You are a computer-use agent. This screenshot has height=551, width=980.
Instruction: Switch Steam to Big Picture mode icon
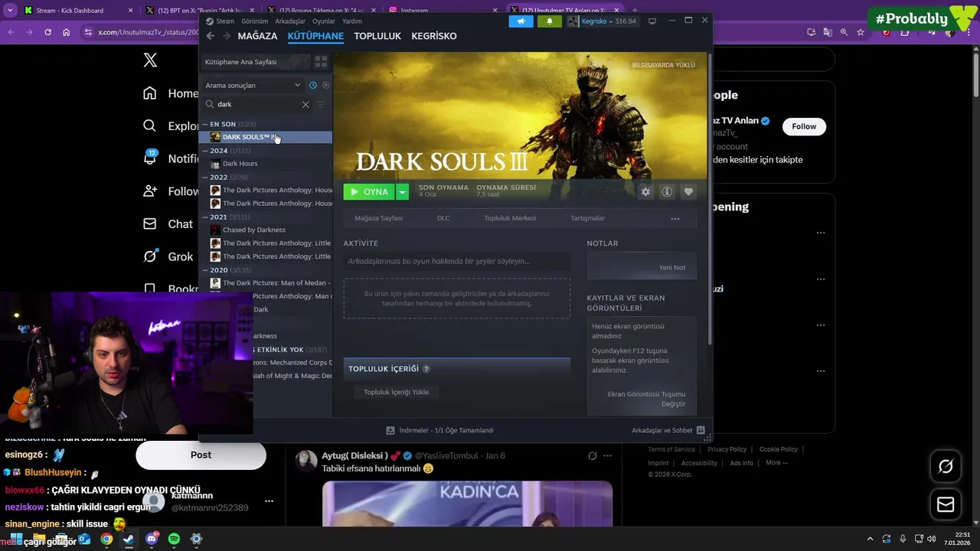click(652, 21)
